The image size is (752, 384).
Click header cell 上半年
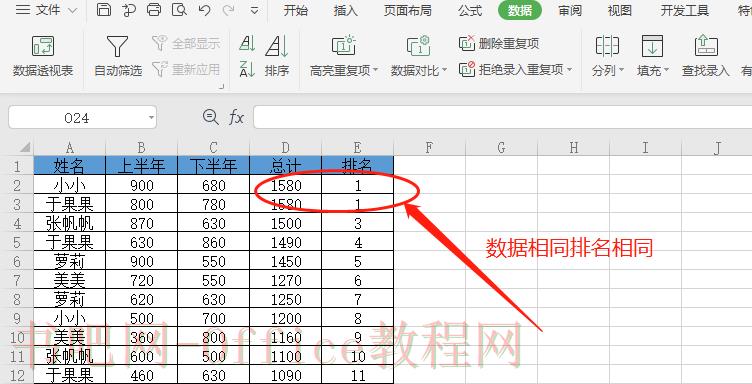click(x=141, y=165)
